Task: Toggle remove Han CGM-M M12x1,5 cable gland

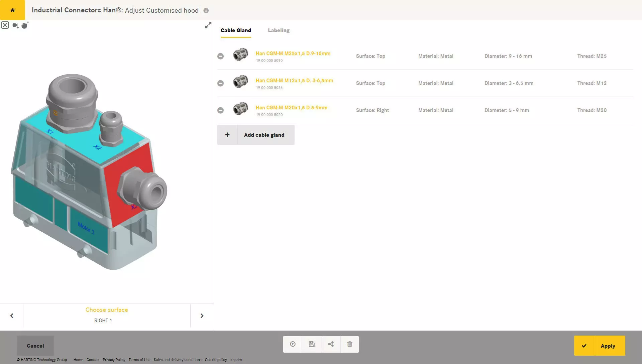Action: tap(220, 83)
